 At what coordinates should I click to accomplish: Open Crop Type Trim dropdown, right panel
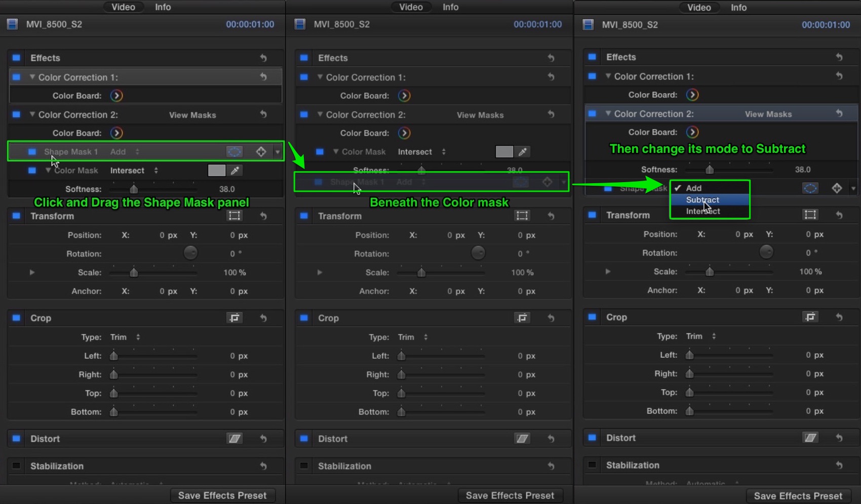coord(701,336)
